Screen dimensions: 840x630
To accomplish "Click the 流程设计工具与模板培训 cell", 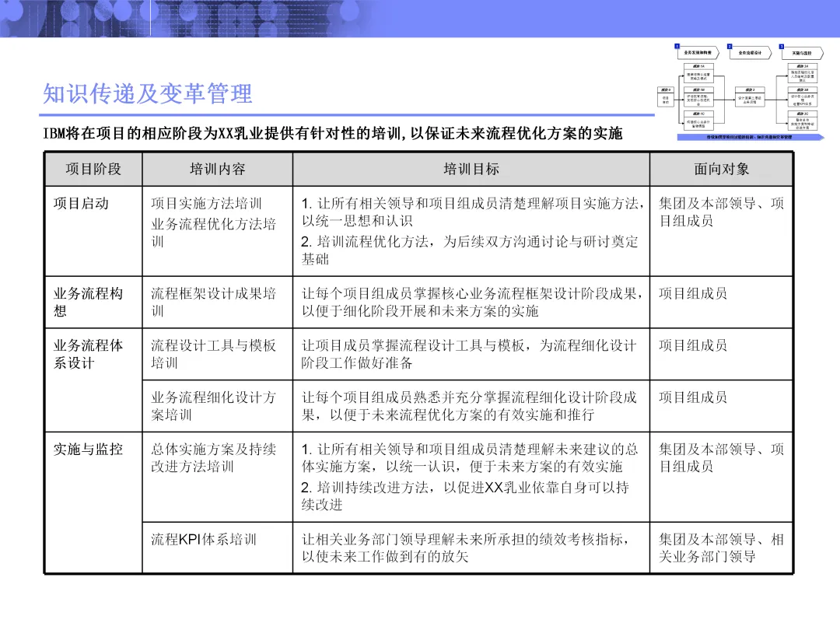I will [218, 354].
